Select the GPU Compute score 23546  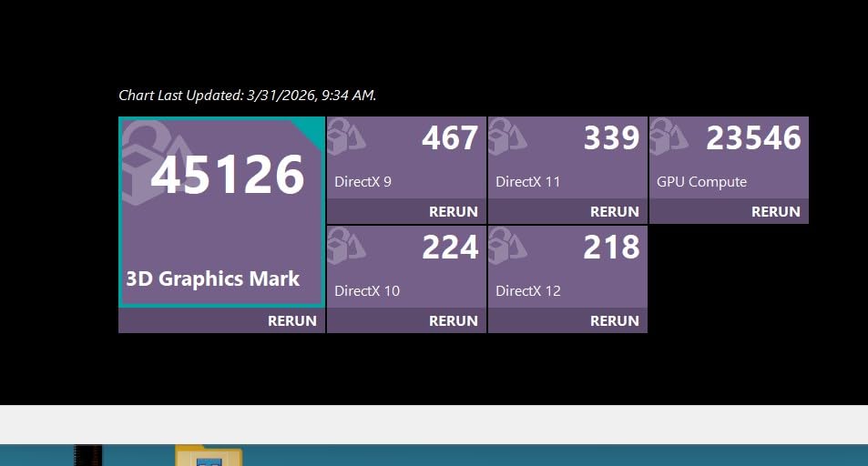753,137
